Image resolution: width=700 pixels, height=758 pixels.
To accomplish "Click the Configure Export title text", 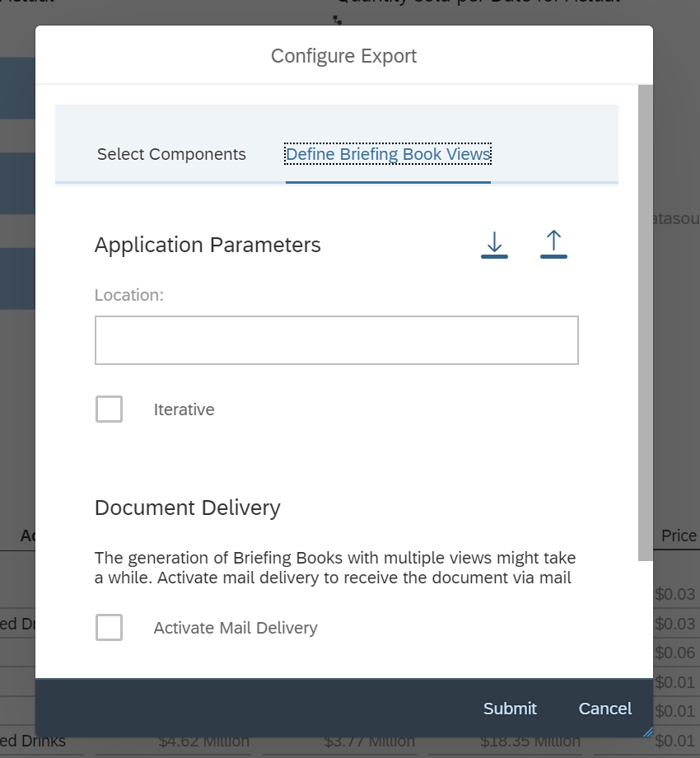I will pos(343,56).
